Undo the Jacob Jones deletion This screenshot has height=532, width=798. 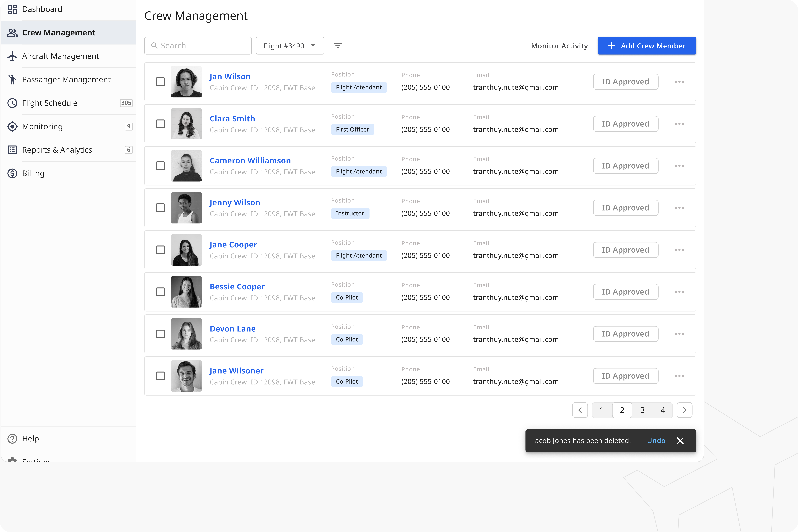(656, 440)
